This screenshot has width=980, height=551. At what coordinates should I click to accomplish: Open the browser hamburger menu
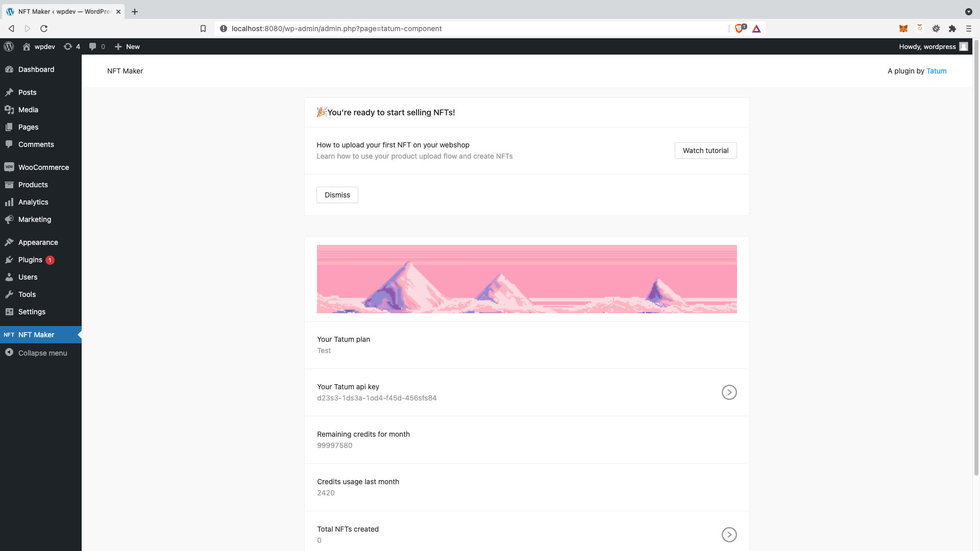(969, 29)
